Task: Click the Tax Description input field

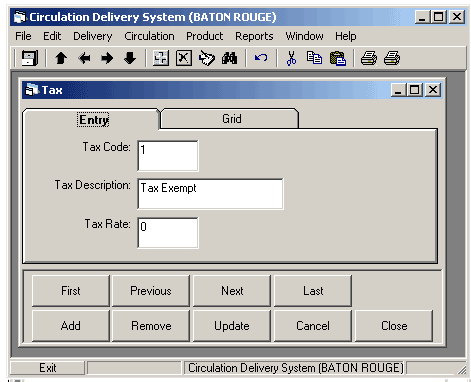Action: tap(210, 194)
